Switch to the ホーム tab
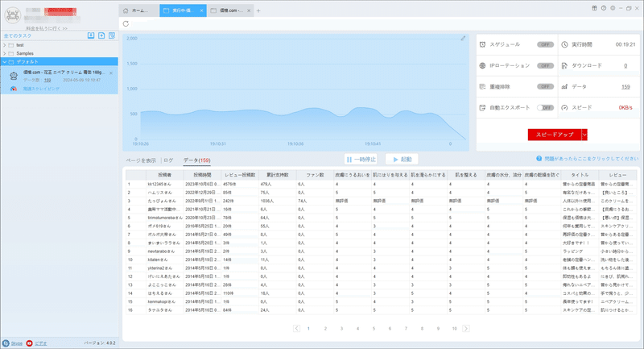The image size is (644, 349). (138, 10)
